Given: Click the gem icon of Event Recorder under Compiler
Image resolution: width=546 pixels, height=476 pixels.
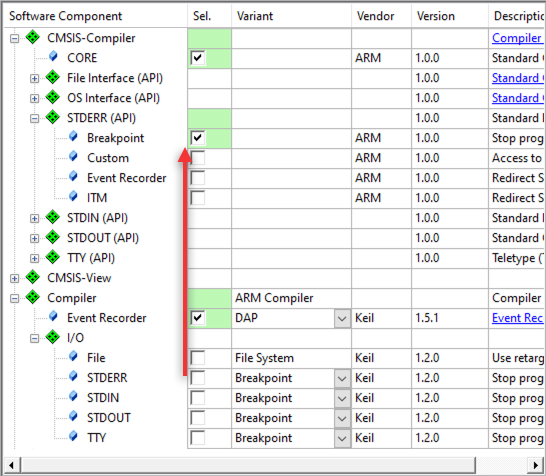Looking at the screenshot, I should pyautogui.click(x=53, y=317).
